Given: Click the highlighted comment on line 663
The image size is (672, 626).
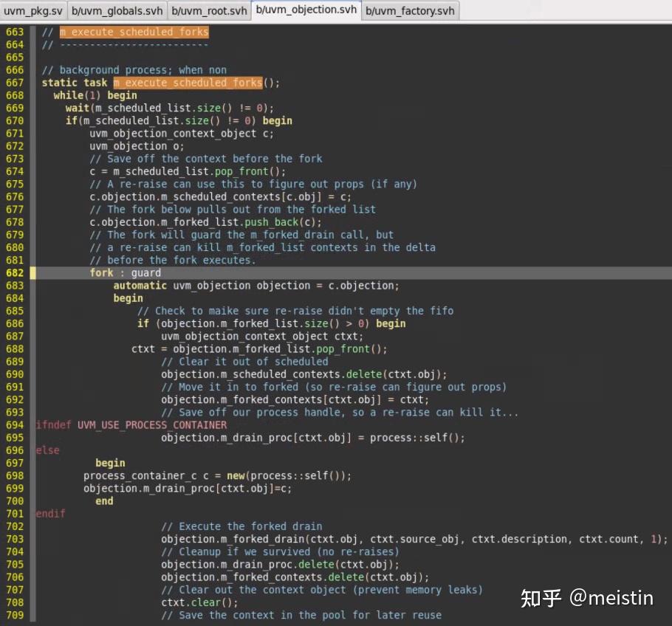Looking at the screenshot, I should [133, 32].
